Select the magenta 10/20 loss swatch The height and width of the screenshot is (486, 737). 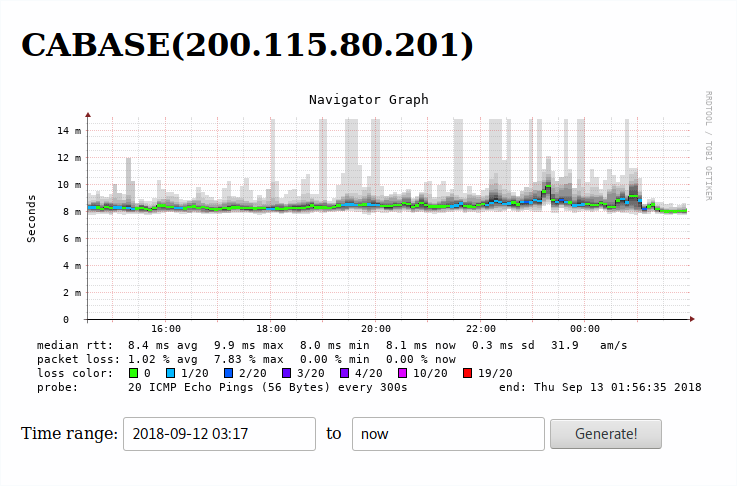coord(403,373)
